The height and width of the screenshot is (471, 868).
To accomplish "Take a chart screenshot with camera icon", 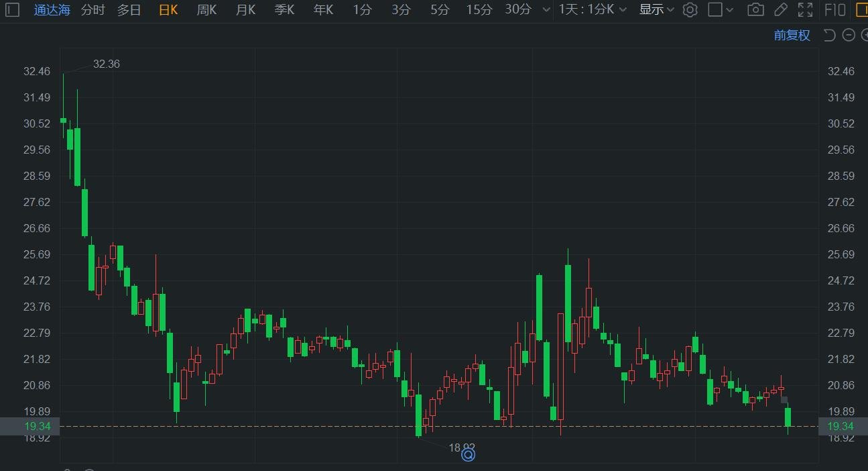I will pyautogui.click(x=755, y=9).
